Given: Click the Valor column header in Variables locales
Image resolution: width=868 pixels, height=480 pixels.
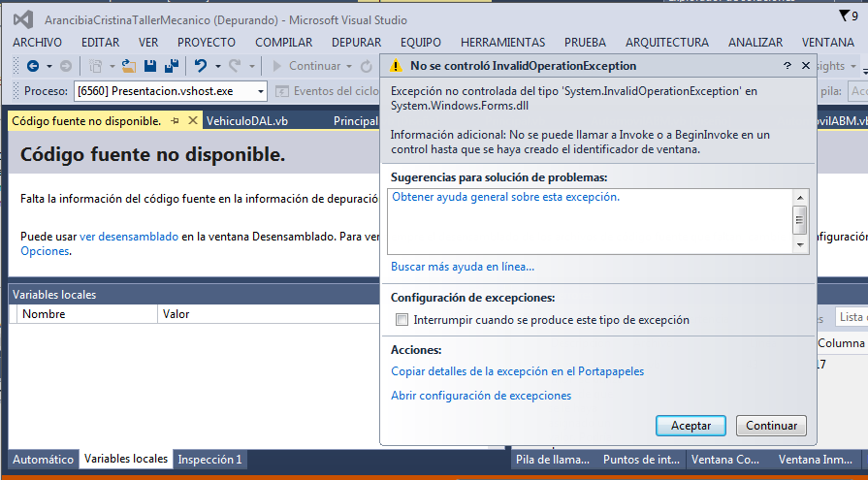Looking at the screenshot, I should point(269,314).
